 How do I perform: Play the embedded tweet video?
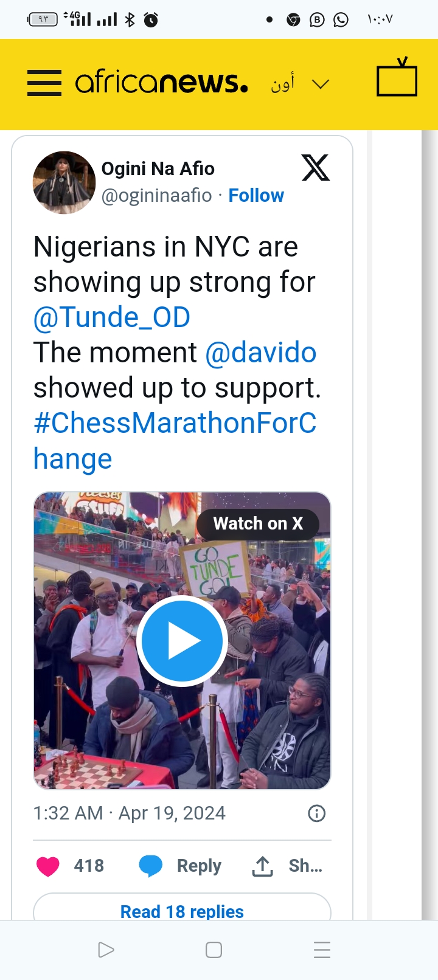tap(182, 641)
